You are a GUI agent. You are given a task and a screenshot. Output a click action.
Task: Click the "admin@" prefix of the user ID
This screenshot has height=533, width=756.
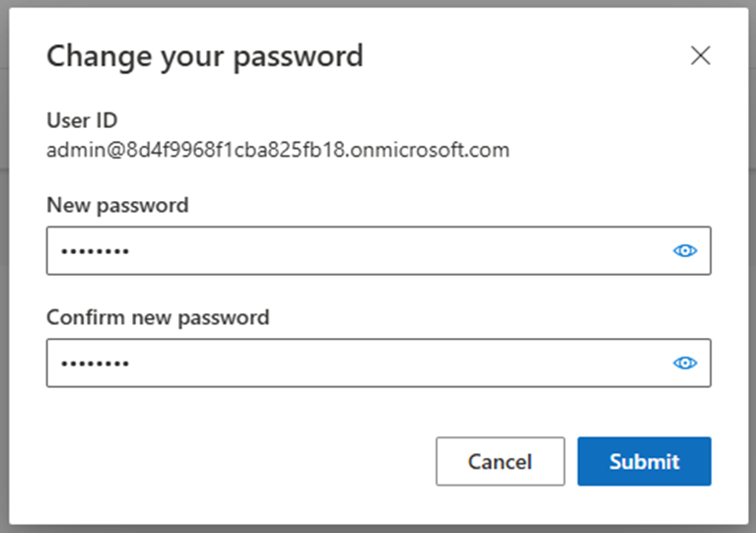click(87, 151)
